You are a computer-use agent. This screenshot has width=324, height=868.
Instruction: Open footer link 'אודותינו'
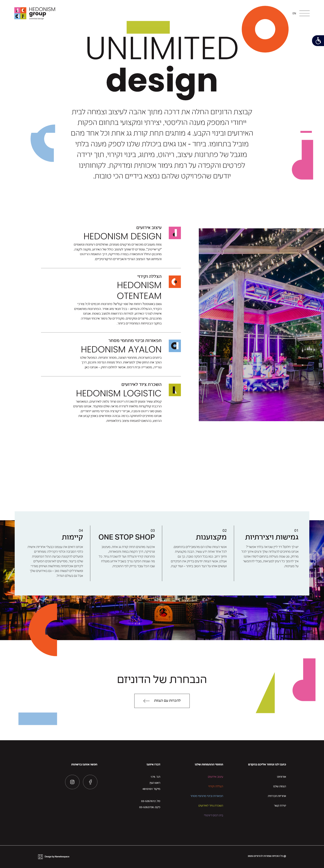pos(281,777)
